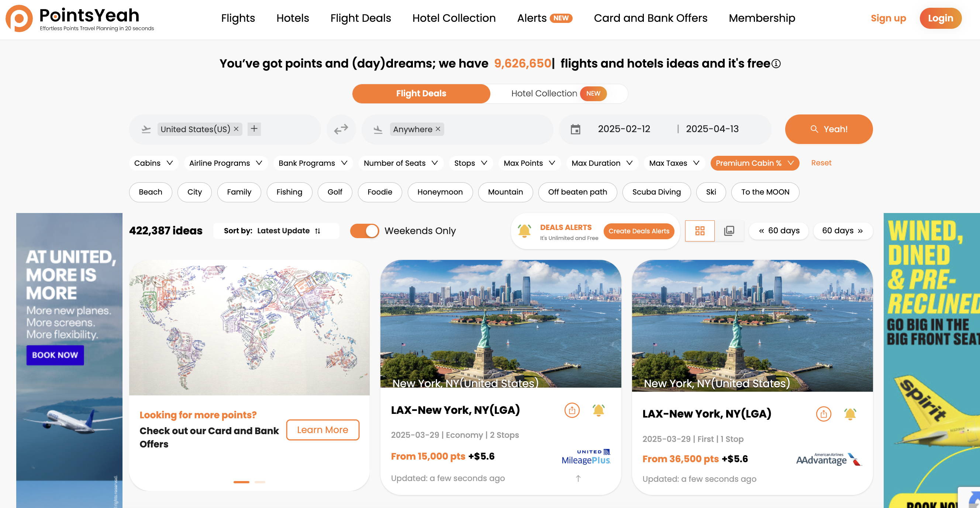Click BOOK NOW on the United ad

pos(55,355)
